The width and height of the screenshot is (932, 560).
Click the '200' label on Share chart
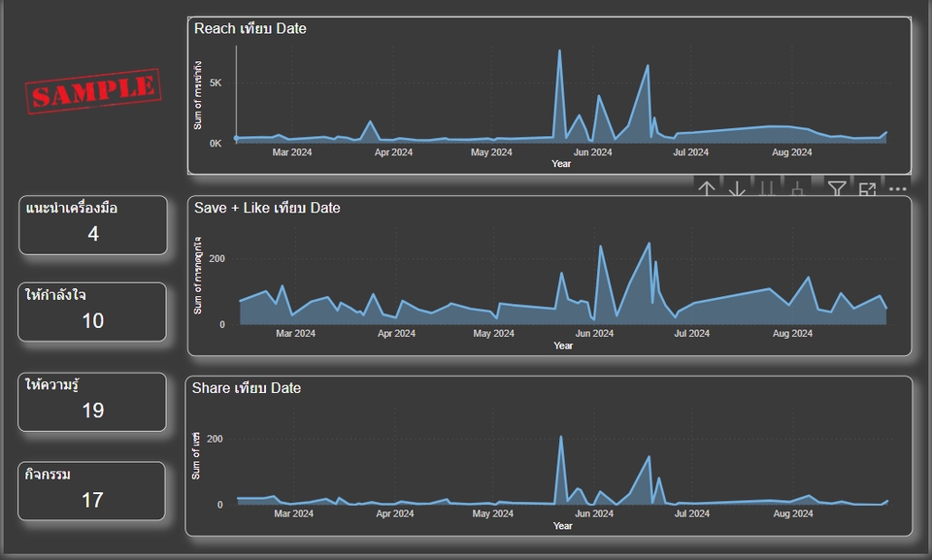[215, 439]
